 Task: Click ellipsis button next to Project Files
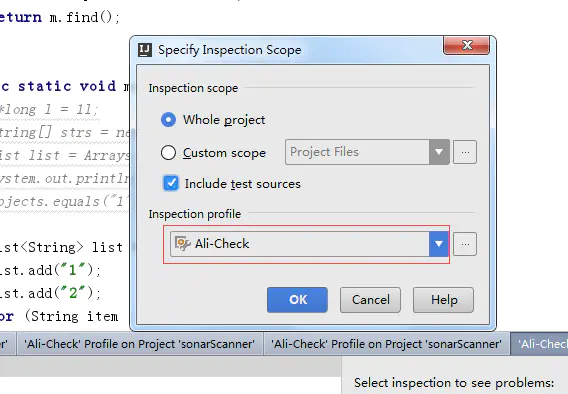(x=465, y=152)
